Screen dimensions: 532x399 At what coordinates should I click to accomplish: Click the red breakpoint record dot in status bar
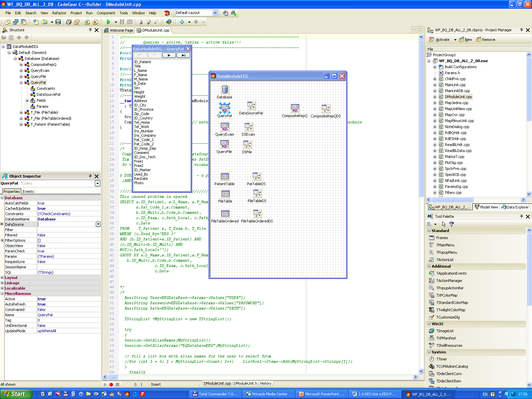click(111, 384)
